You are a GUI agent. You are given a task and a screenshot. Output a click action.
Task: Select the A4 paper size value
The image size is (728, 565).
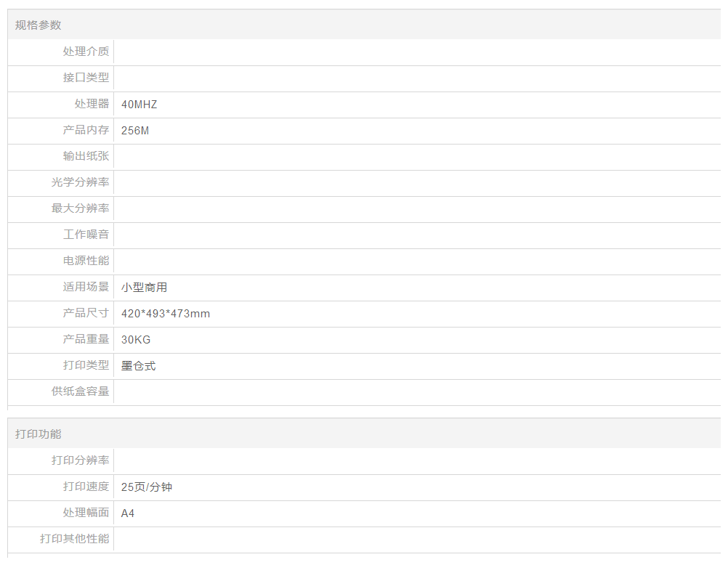coord(128,513)
